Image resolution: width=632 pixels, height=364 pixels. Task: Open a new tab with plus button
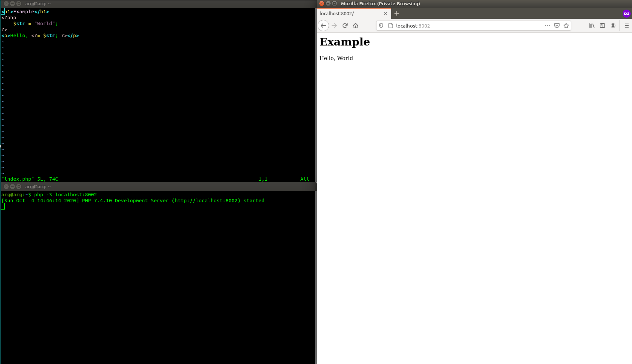(397, 14)
